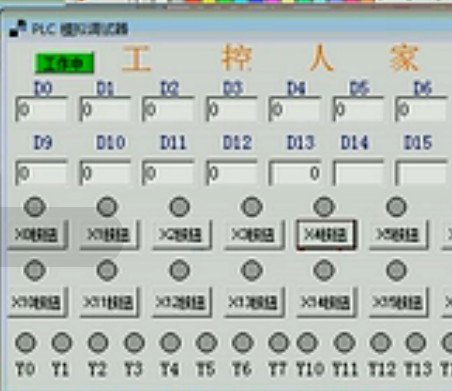Toggle the X13 input button
This screenshot has height=391, width=452.
pyautogui.click(x=254, y=302)
